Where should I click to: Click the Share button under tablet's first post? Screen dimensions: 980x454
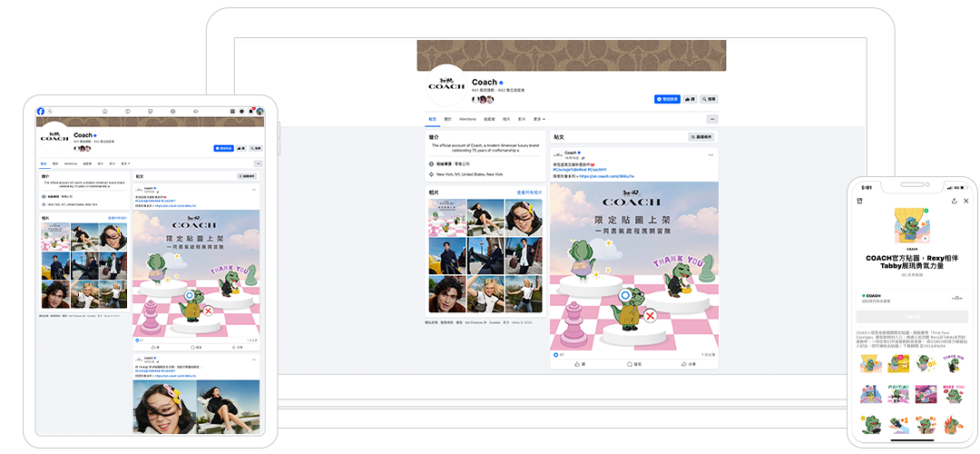[238, 347]
